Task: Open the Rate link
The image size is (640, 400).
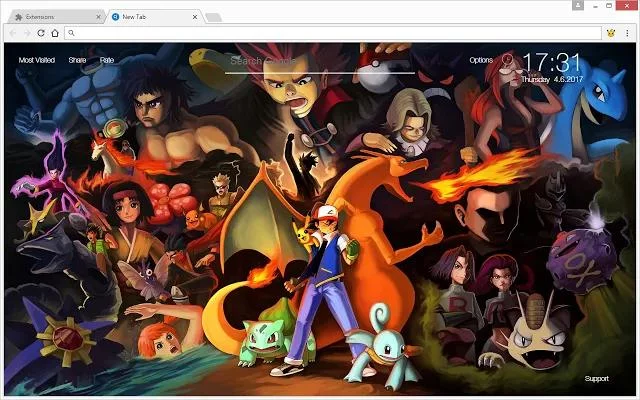Action: pos(107,60)
